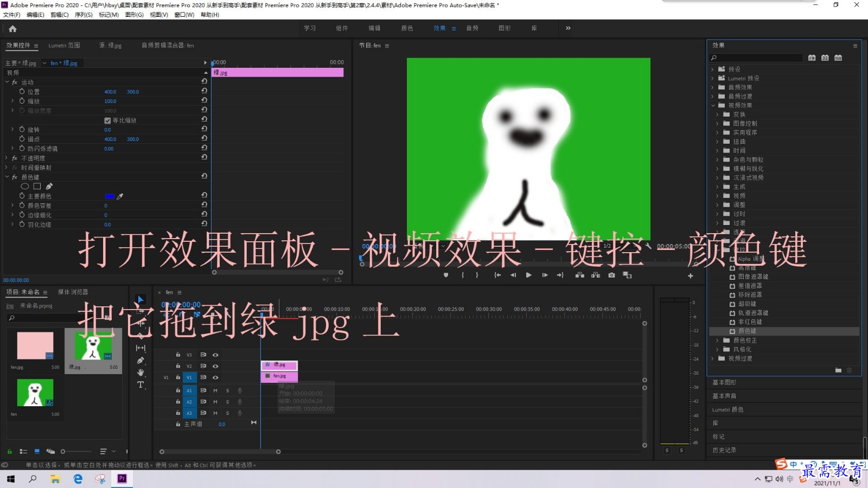
Task: Reset the Opacity effect
Action: 205,157
